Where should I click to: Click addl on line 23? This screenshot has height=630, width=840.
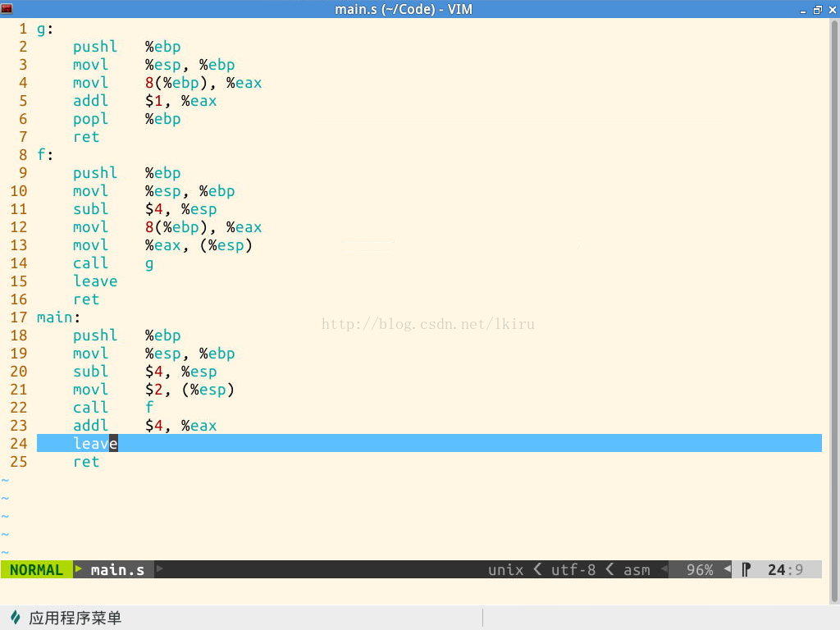coord(90,426)
